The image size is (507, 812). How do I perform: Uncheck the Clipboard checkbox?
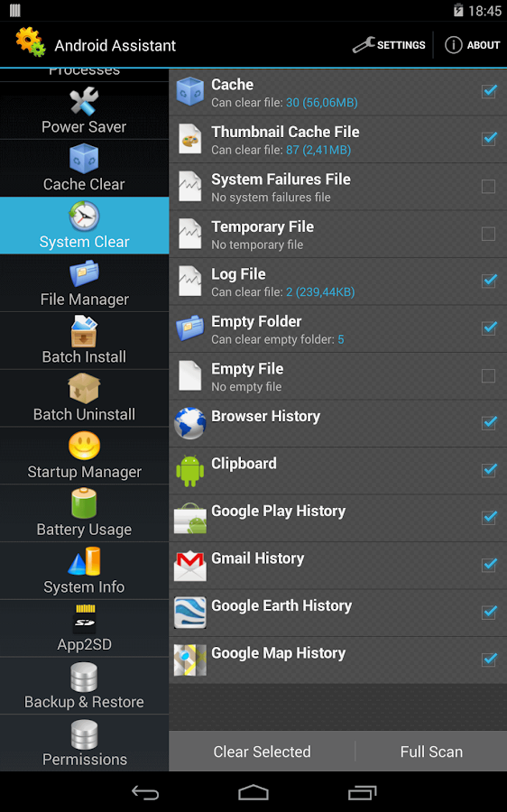coord(489,471)
